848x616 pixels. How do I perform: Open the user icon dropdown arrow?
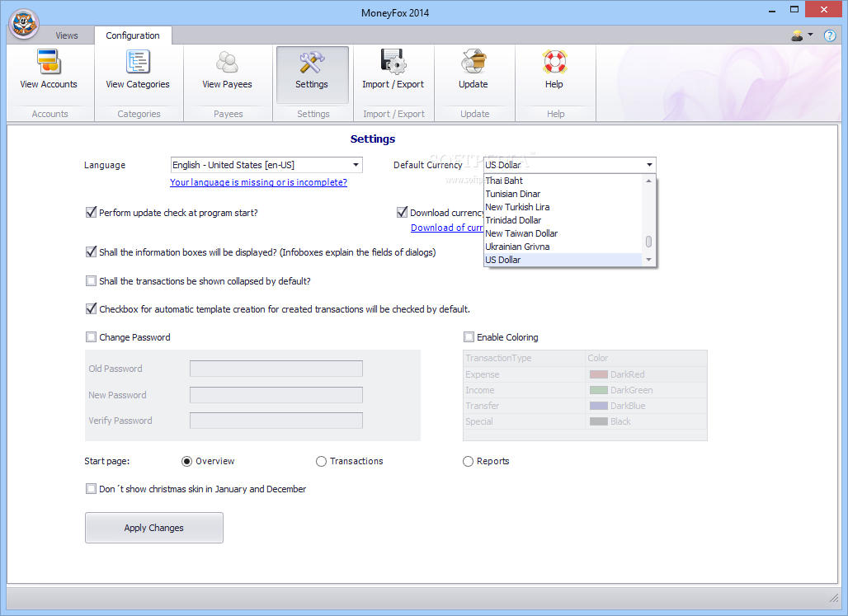pyautogui.click(x=810, y=35)
